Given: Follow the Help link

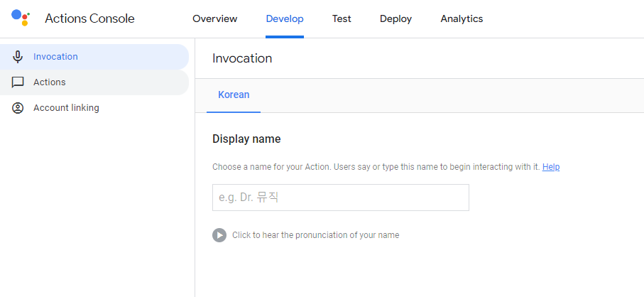Looking at the screenshot, I should 551,167.
